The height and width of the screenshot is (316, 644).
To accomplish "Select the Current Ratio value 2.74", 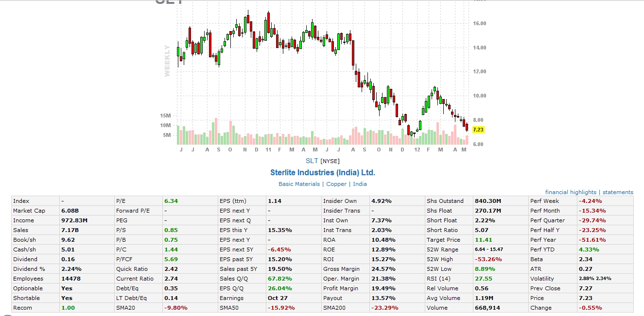I will click(171, 279).
